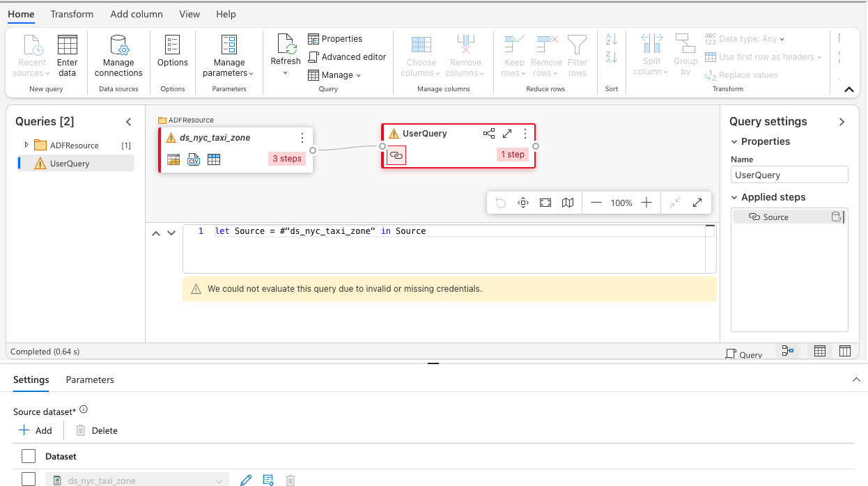Screen dimensions: 868x486
Task: Click the branching icon on the UserQuery node
Action: pyautogui.click(x=489, y=133)
